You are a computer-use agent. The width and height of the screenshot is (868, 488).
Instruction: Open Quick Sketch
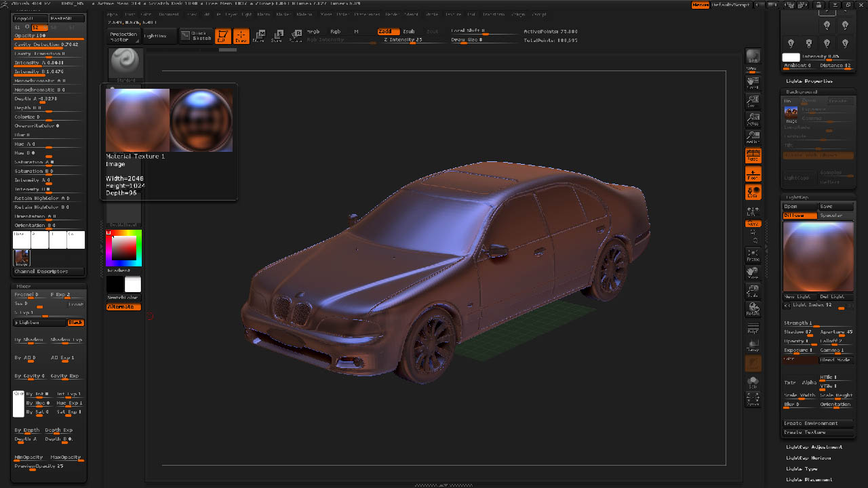click(195, 36)
